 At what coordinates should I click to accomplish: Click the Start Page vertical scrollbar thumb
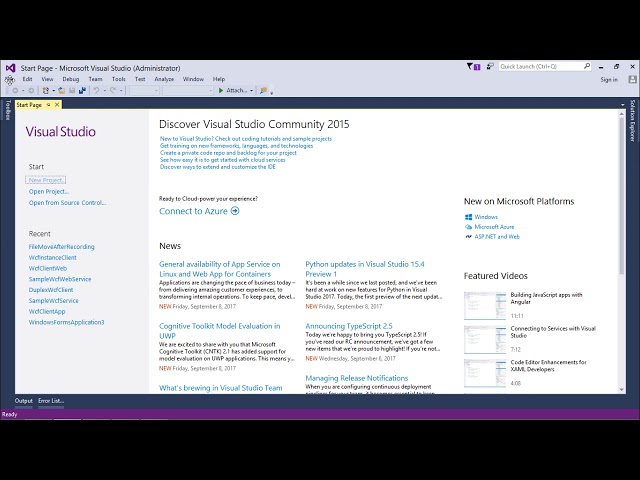tap(622, 196)
